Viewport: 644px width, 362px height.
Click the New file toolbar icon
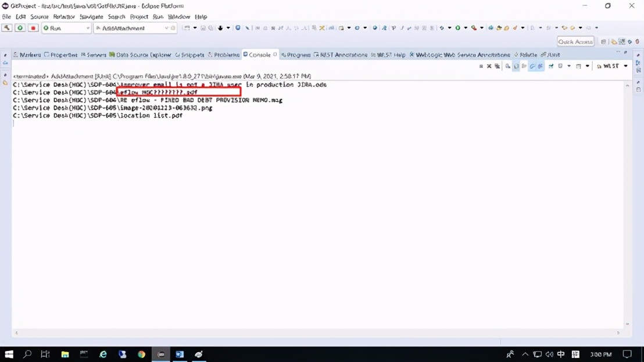[187, 28]
